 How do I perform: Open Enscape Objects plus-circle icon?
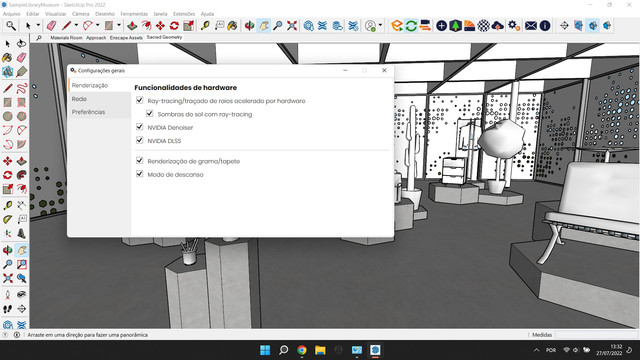tap(441, 26)
